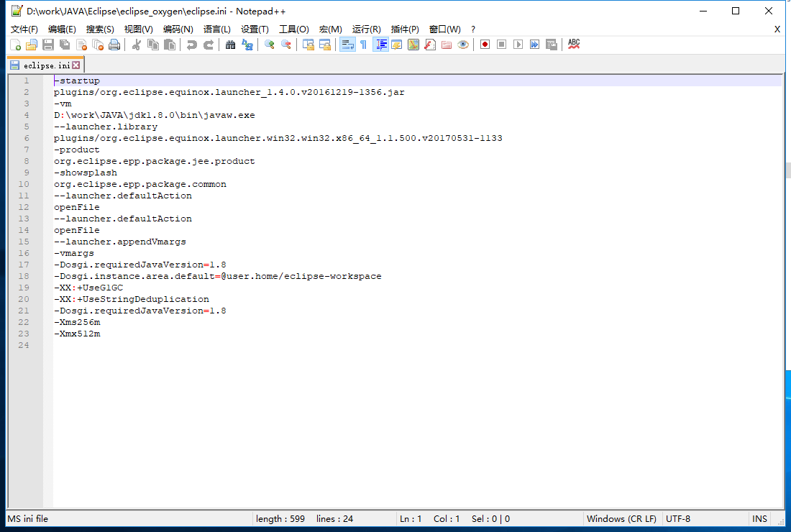
Task: Open the 工具(O) menu
Action: click(x=294, y=29)
